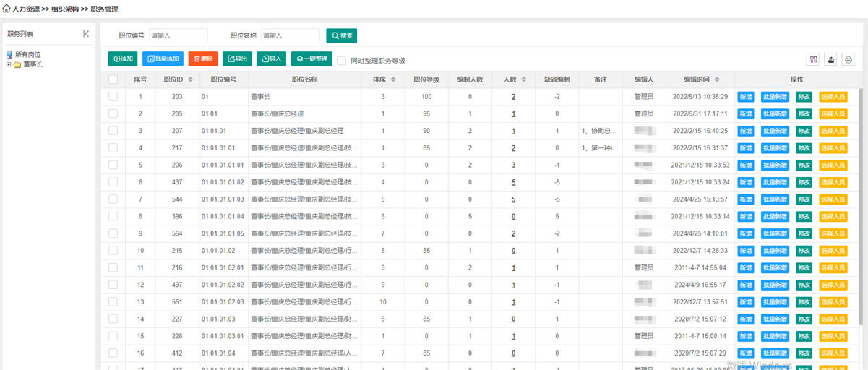Click 修改 for row 01.01.01
The height and width of the screenshot is (370, 868).
point(804,131)
